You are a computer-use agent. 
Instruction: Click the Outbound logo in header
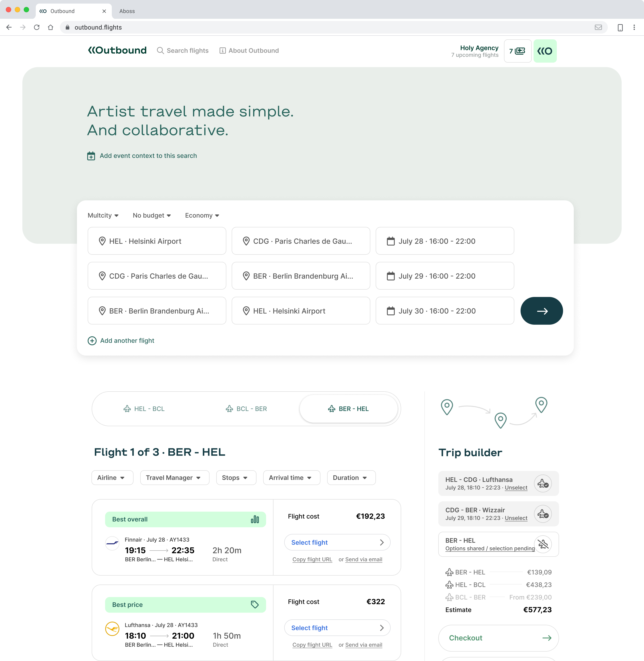point(117,50)
